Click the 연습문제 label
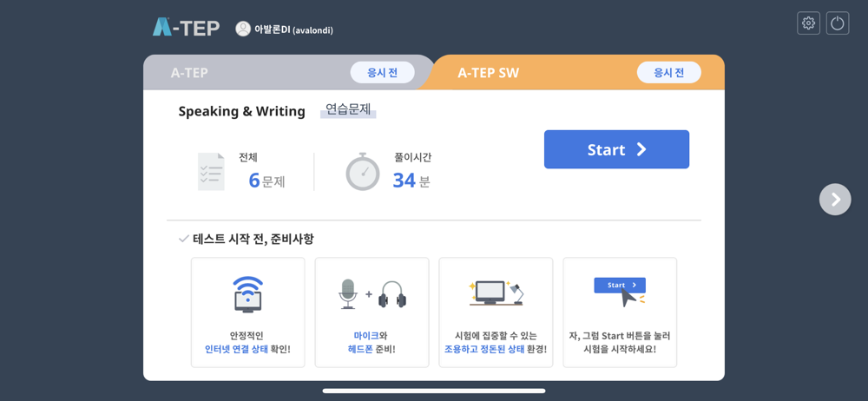Image resolution: width=868 pixels, height=401 pixels. 348,109
